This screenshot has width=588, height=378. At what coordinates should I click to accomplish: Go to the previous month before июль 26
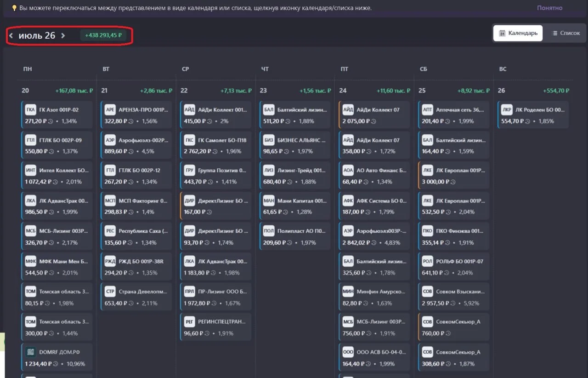click(x=11, y=36)
